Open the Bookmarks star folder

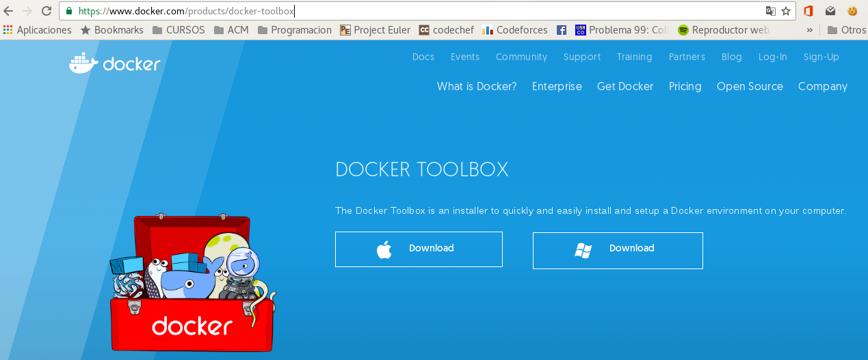tap(112, 30)
